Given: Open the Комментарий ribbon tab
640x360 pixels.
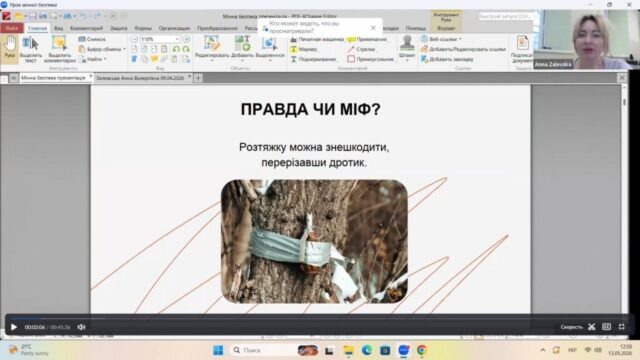Looking at the screenshot, I should pos(87,28).
